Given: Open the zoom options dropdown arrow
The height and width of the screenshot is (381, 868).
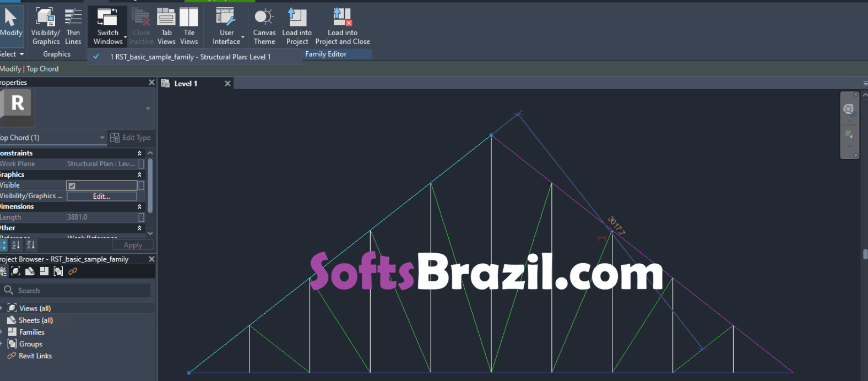Looking at the screenshot, I should (849, 146).
